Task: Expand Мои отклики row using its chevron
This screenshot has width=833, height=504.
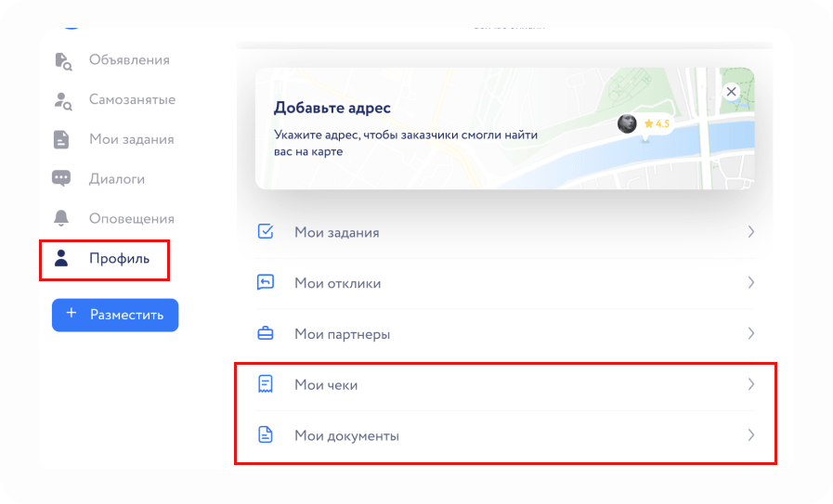Action: pyautogui.click(x=750, y=283)
